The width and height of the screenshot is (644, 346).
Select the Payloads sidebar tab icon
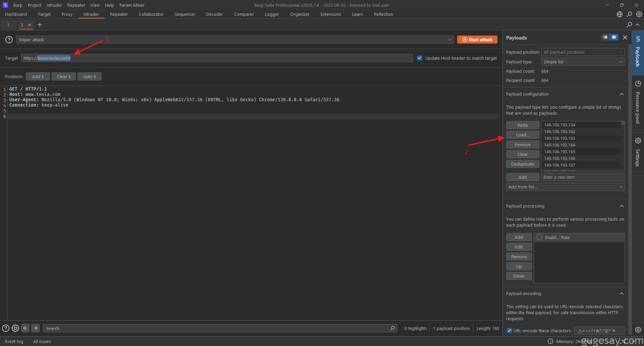[x=638, y=53]
